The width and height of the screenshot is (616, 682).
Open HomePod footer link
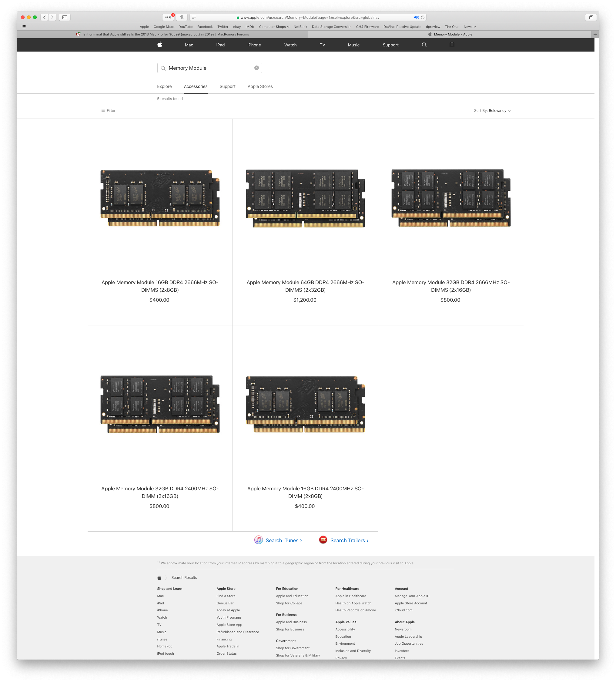tap(165, 646)
